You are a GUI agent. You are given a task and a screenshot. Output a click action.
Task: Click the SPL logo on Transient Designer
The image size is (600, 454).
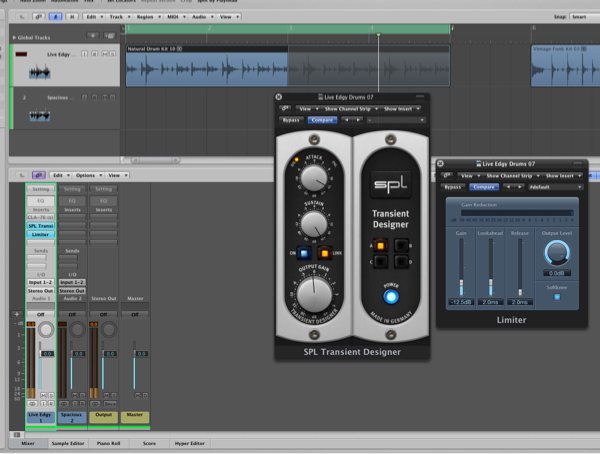(x=390, y=185)
